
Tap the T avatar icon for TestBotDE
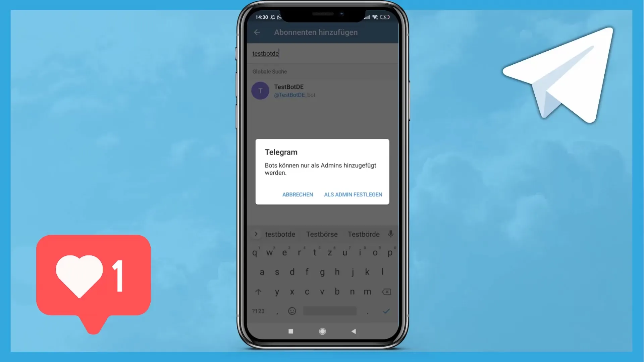261,90
